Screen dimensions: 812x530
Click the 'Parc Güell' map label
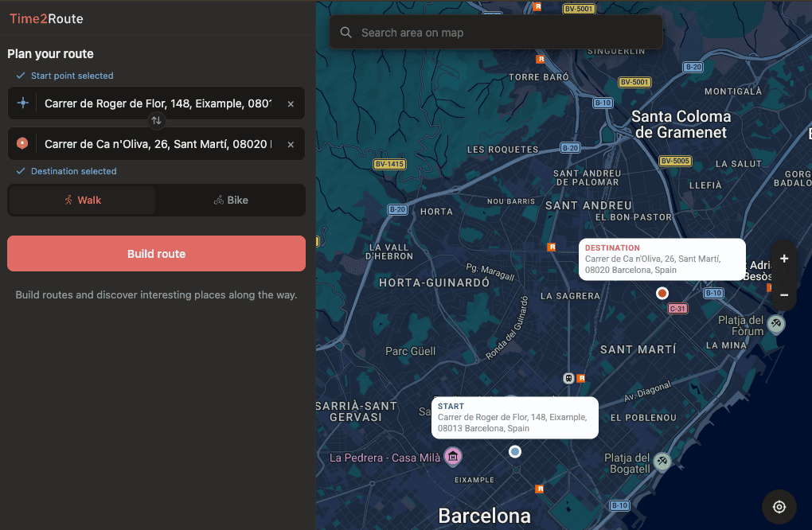[x=410, y=352]
